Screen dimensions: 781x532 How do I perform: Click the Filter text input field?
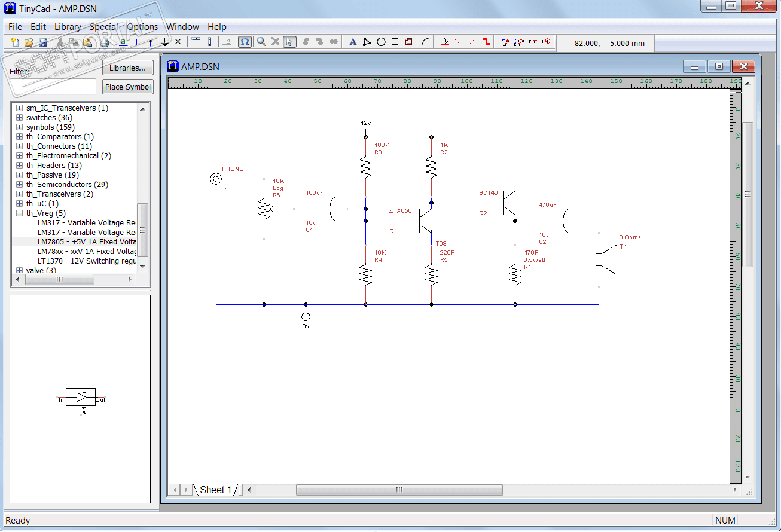(x=53, y=87)
